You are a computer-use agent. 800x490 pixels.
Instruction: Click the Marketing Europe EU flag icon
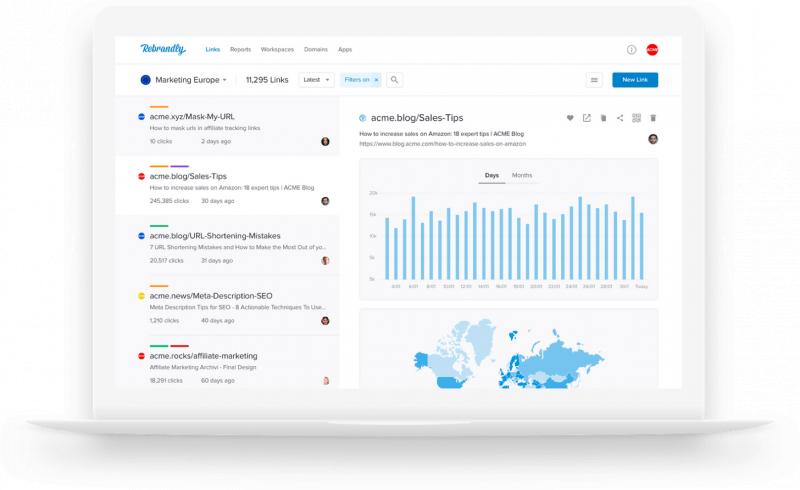[x=145, y=80]
